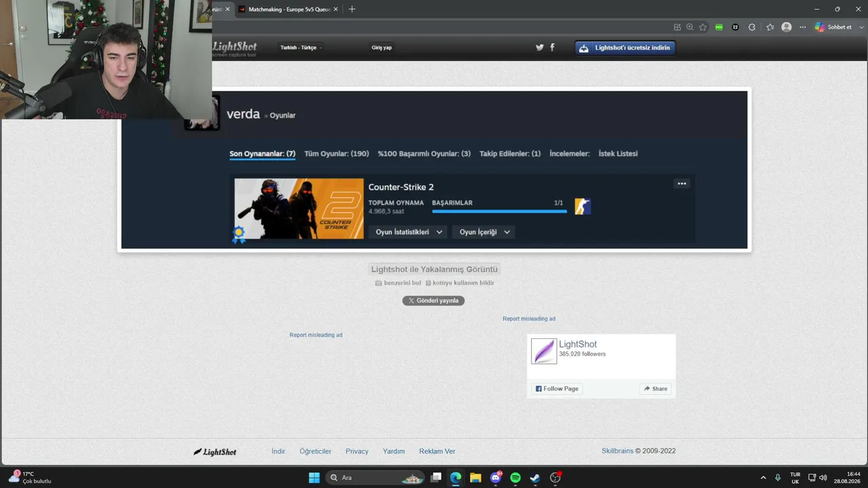Click the Follow Page button
Image resolution: width=868 pixels, height=488 pixels.
[x=557, y=388]
